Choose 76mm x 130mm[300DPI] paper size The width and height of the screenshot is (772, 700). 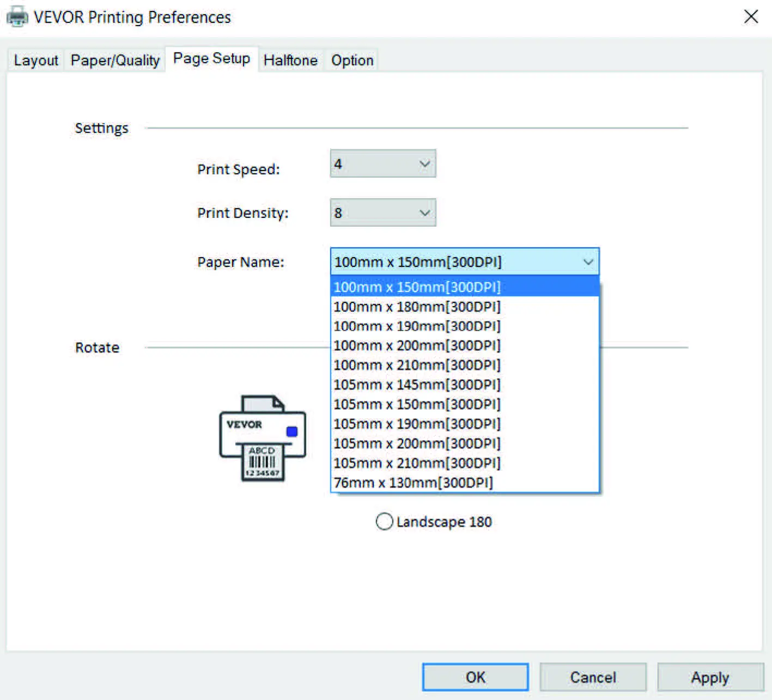(465, 483)
